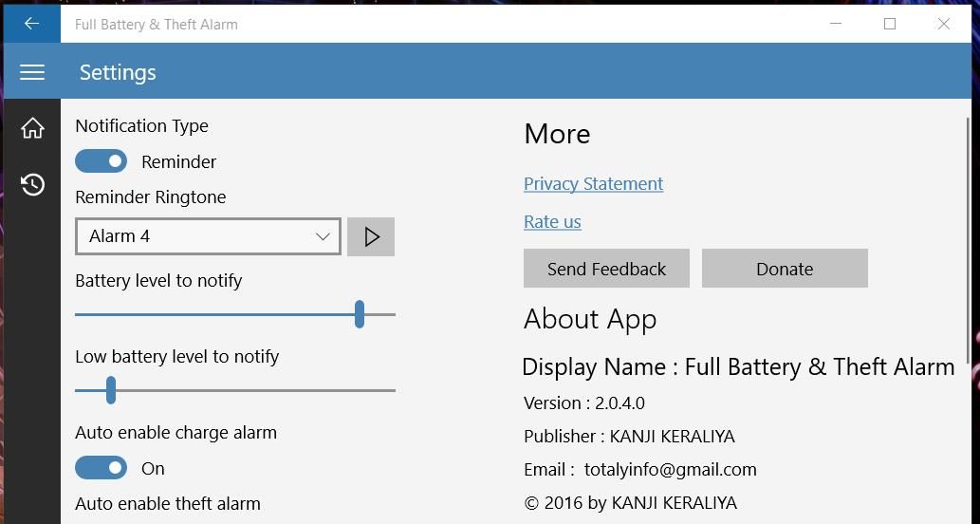Open the Rate us link
Image resolution: width=980 pixels, height=524 pixels.
click(552, 222)
